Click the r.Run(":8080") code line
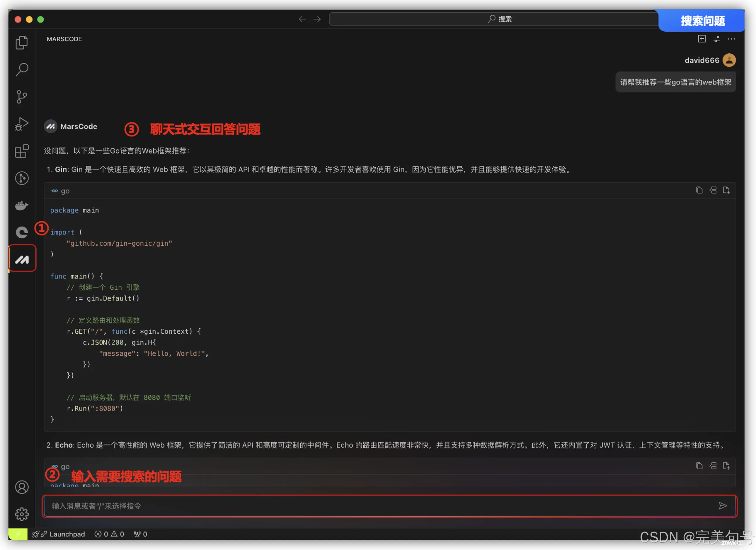The height and width of the screenshot is (550, 756). tap(95, 408)
